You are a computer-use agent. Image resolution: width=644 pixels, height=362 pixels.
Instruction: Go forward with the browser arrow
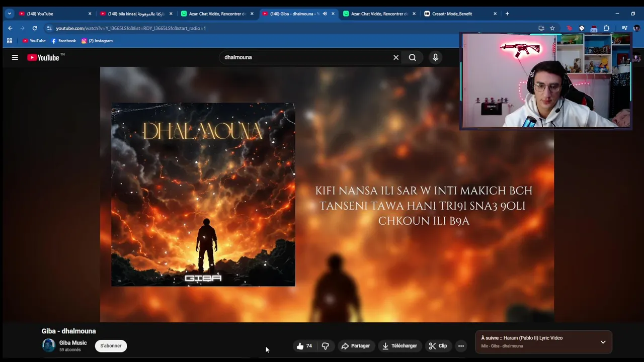point(22,28)
